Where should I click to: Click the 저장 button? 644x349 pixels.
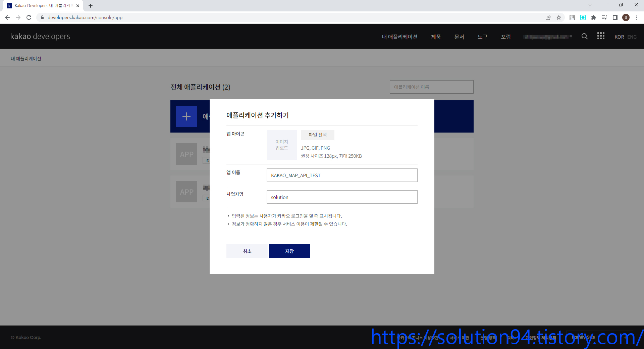tap(289, 251)
